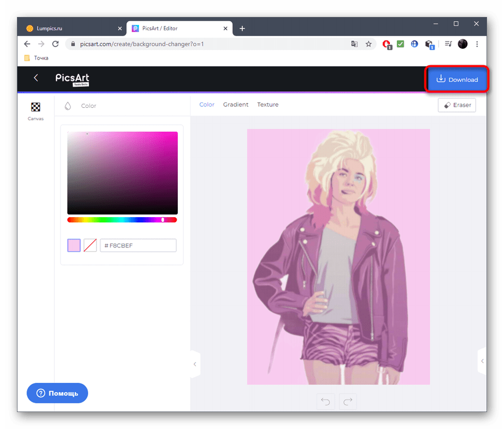Expand the right side panel chevron
Image resolution: width=504 pixels, height=429 pixels.
tap(482, 361)
